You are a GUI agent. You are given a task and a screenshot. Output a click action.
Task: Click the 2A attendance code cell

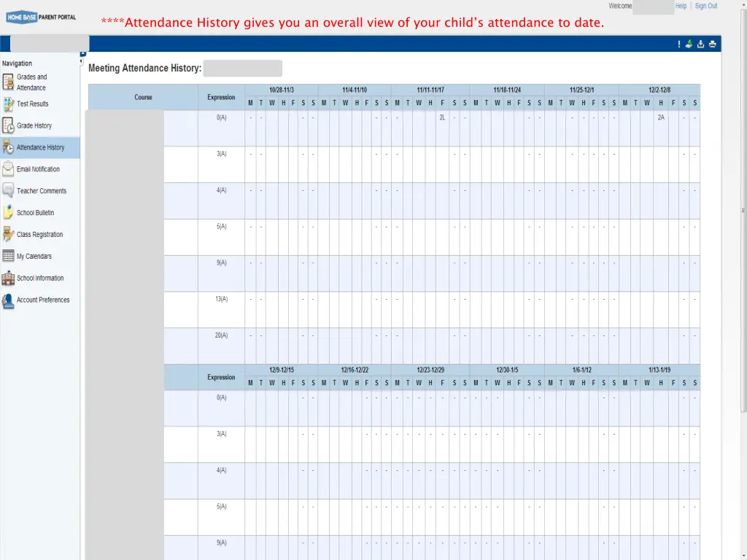tap(661, 117)
